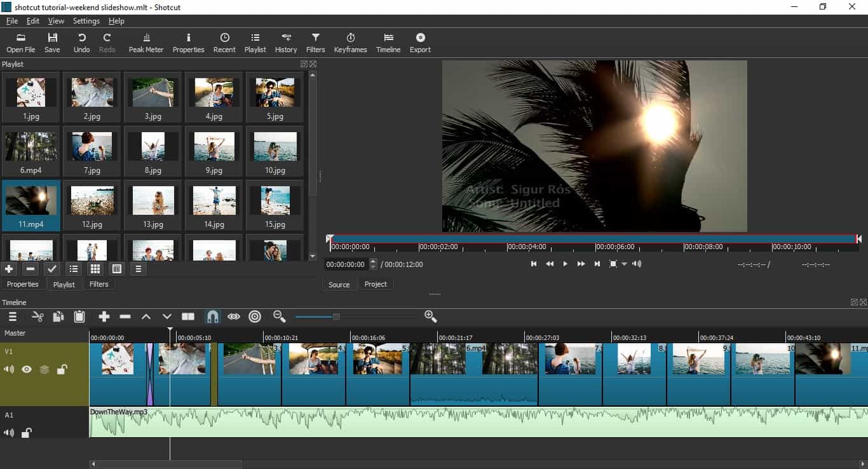
Task: Open Filters from the main toolbar
Action: coord(316,43)
